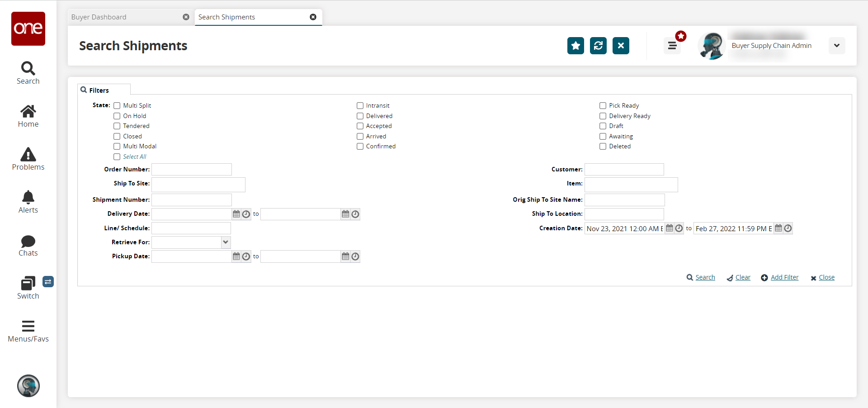Open calendar for Delivery Date end

click(346, 214)
